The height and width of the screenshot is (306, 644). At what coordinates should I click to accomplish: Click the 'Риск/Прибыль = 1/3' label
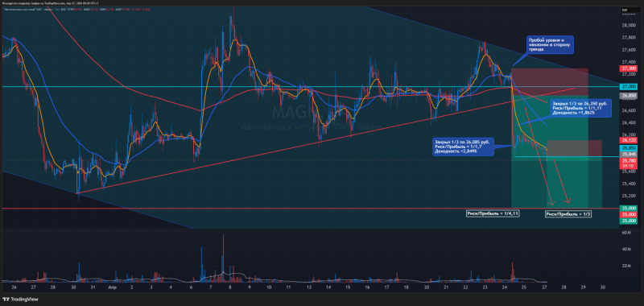point(568,214)
